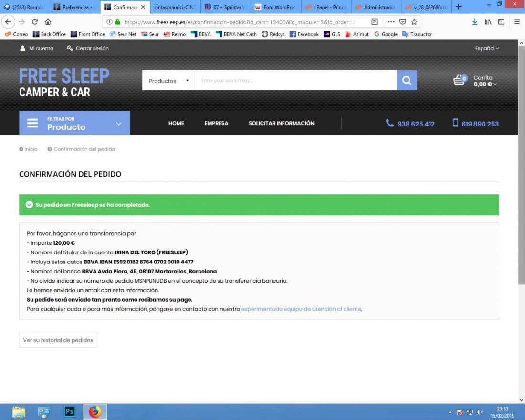Open the Reimo bookmark
This screenshot has height=420, width=525.
click(x=174, y=34)
